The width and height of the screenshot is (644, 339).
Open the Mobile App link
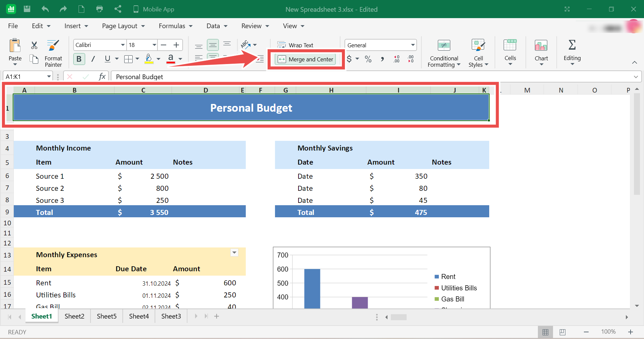tap(154, 9)
